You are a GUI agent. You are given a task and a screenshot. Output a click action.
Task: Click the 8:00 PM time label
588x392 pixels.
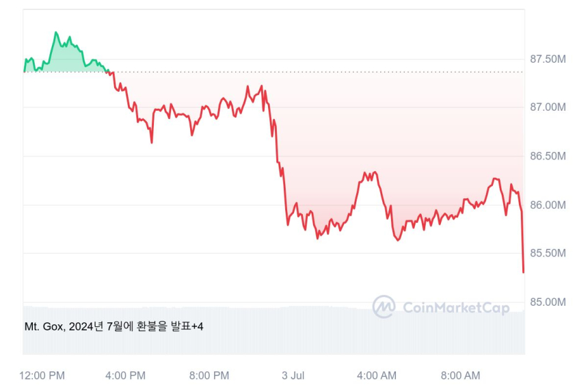[209, 376]
